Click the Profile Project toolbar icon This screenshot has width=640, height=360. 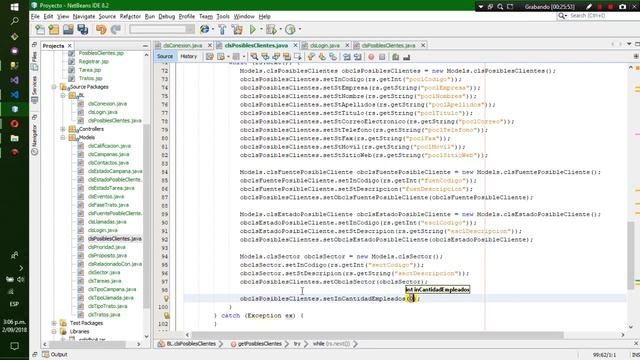coord(290,29)
